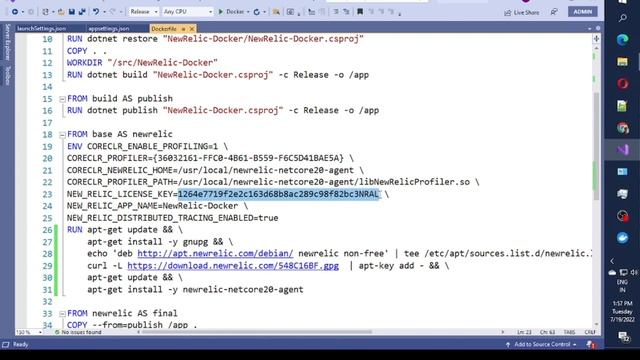
Task: Click the TABS indentation status entry
Action: point(569,332)
